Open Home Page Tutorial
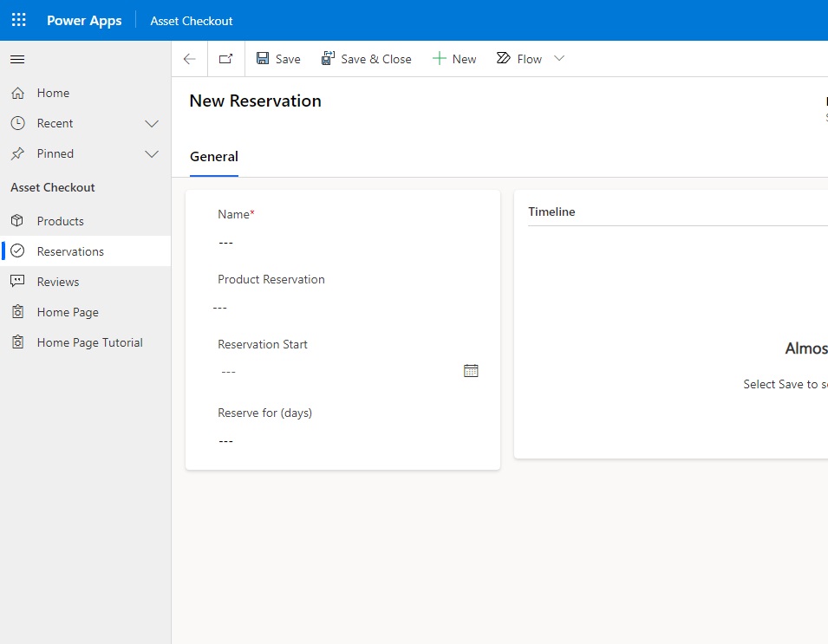 coord(88,342)
